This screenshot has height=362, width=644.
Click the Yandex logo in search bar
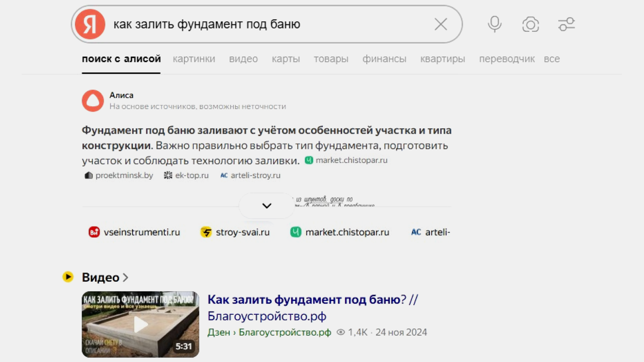90,24
